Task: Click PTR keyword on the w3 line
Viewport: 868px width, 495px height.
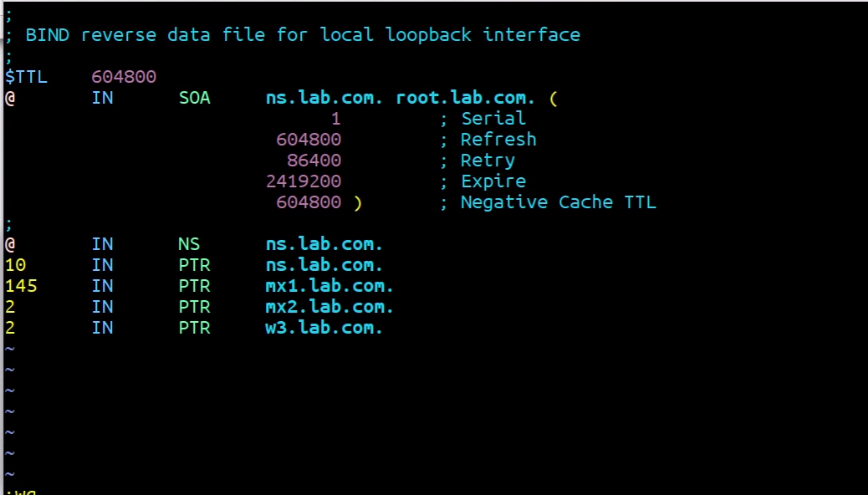Action: point(194,328)
